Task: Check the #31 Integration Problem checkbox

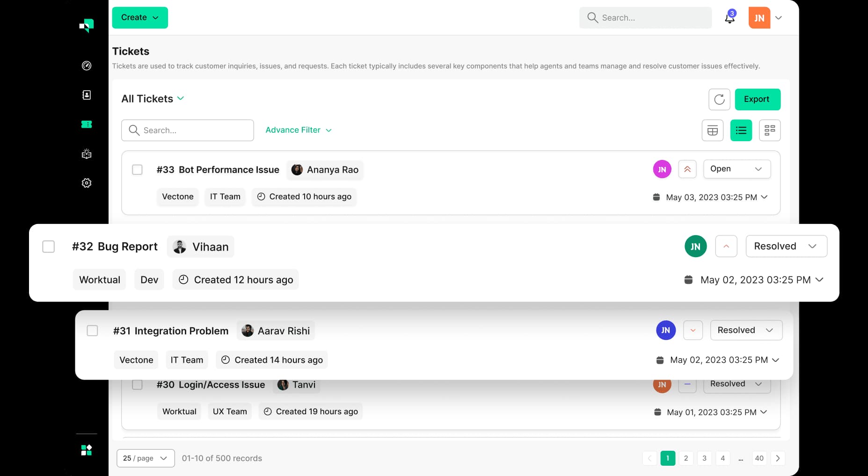Action: tap(93, 331)
